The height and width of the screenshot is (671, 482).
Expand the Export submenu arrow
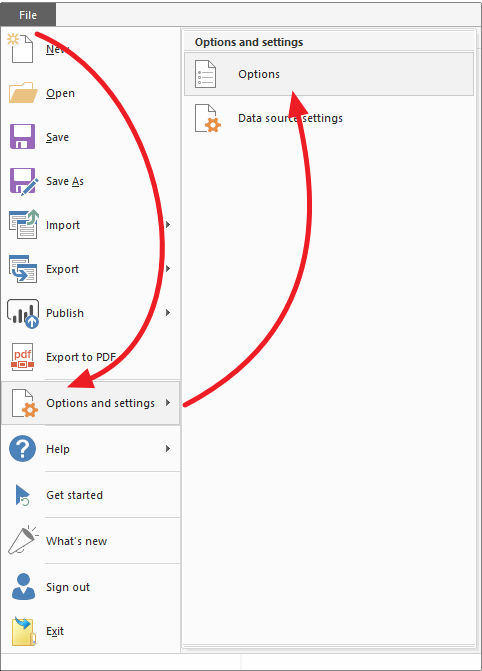point(168,269)
